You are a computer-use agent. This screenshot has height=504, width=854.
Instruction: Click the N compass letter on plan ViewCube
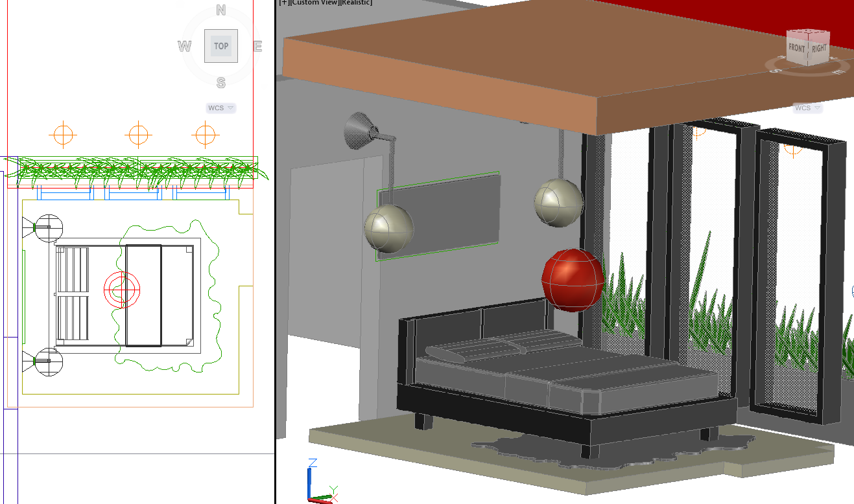221,10
